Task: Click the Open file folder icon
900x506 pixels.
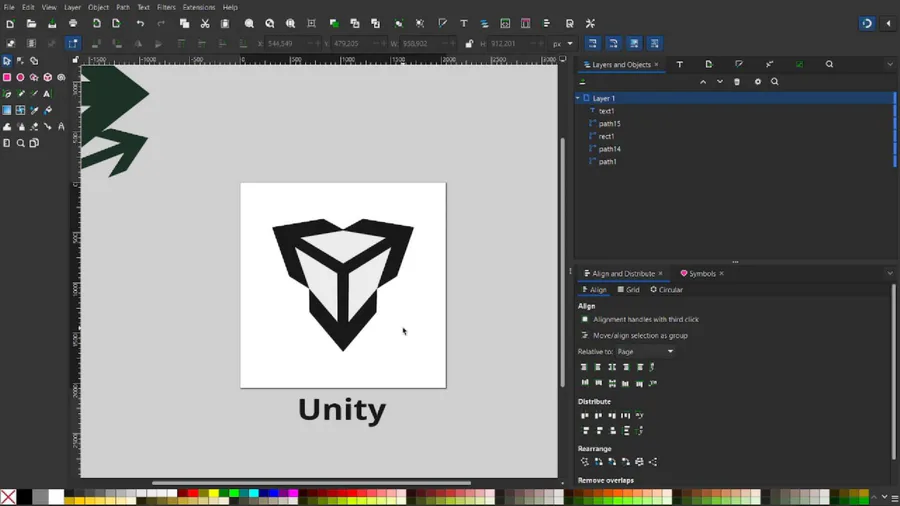Action: pos(31,24)
